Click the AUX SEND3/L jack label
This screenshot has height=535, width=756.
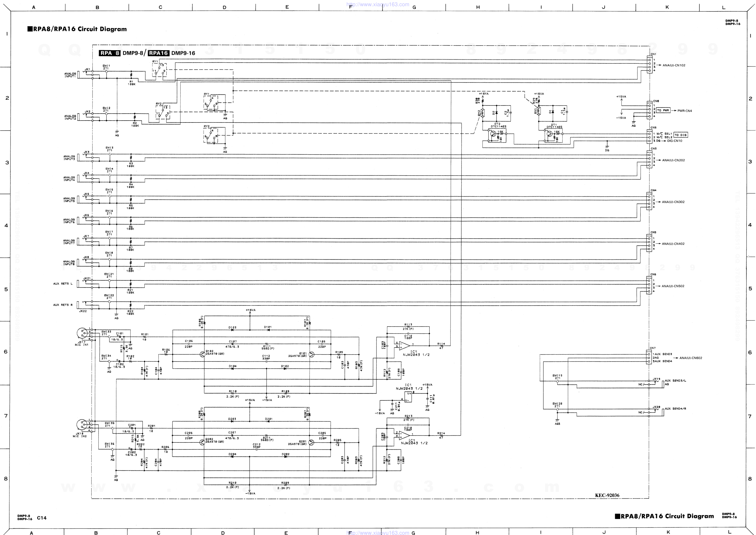[x=675, y=380]
